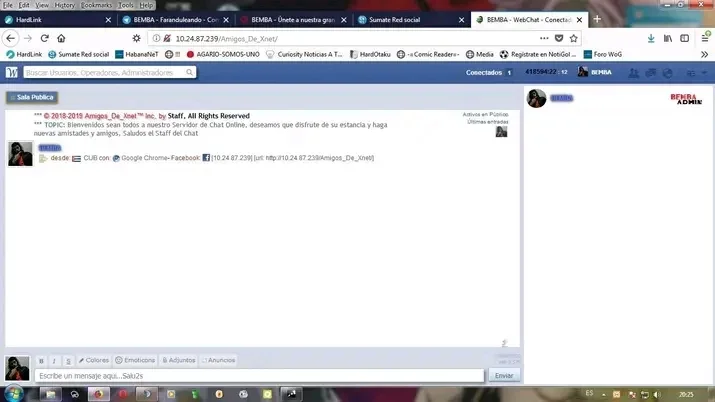Toggle the browser sidebar view
The height and width of the screenshot is (402, 715).
684,39
